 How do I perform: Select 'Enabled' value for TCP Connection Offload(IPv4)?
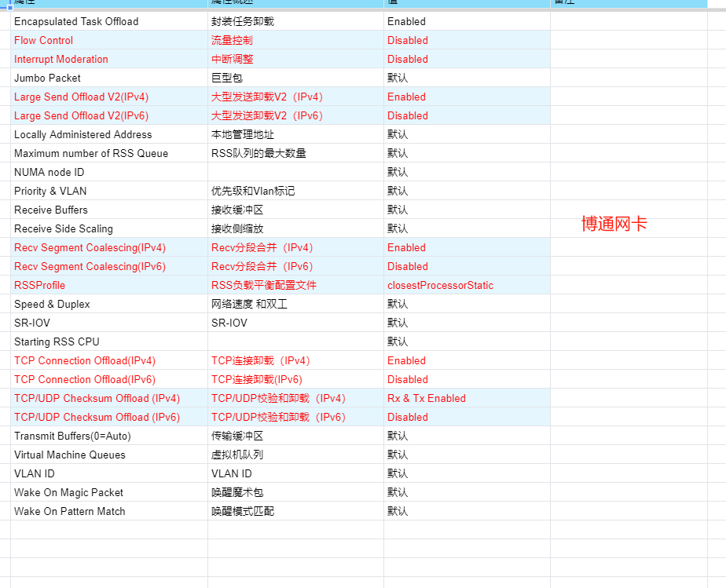[467, 360]
